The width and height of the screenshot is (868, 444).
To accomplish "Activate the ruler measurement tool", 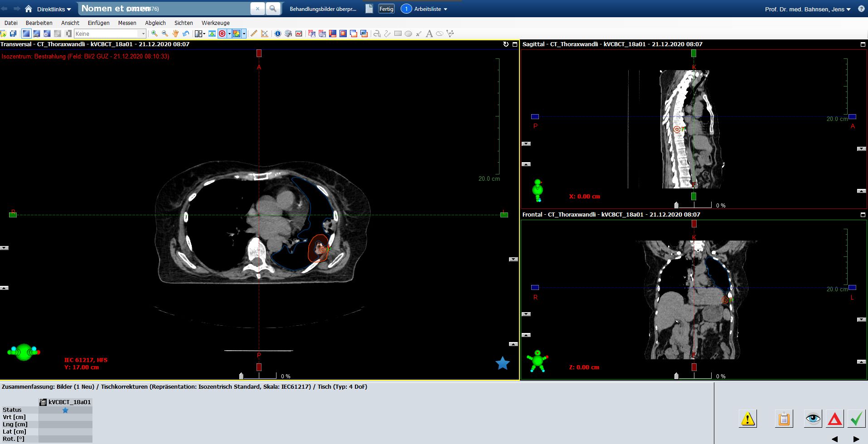I will click(x=253, y=34).
